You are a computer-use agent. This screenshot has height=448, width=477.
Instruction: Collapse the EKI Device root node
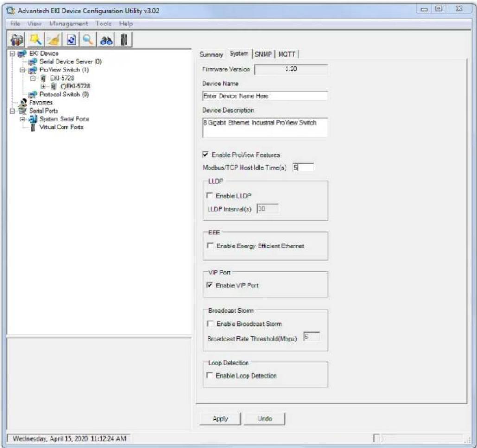[12, 54]
